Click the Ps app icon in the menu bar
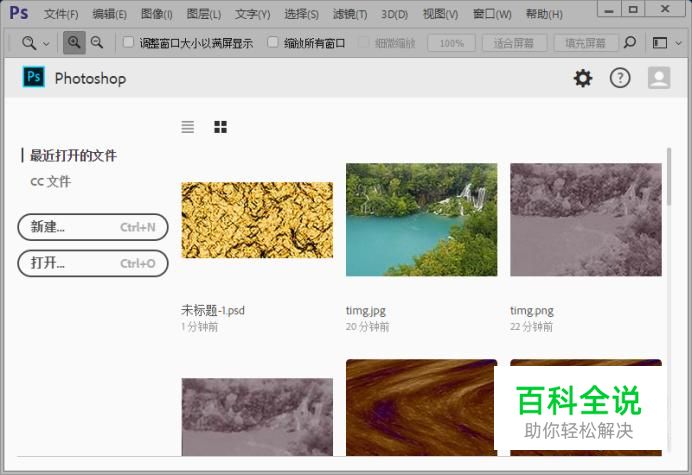This screenshot has height=475, width=692. coord(19,13)
